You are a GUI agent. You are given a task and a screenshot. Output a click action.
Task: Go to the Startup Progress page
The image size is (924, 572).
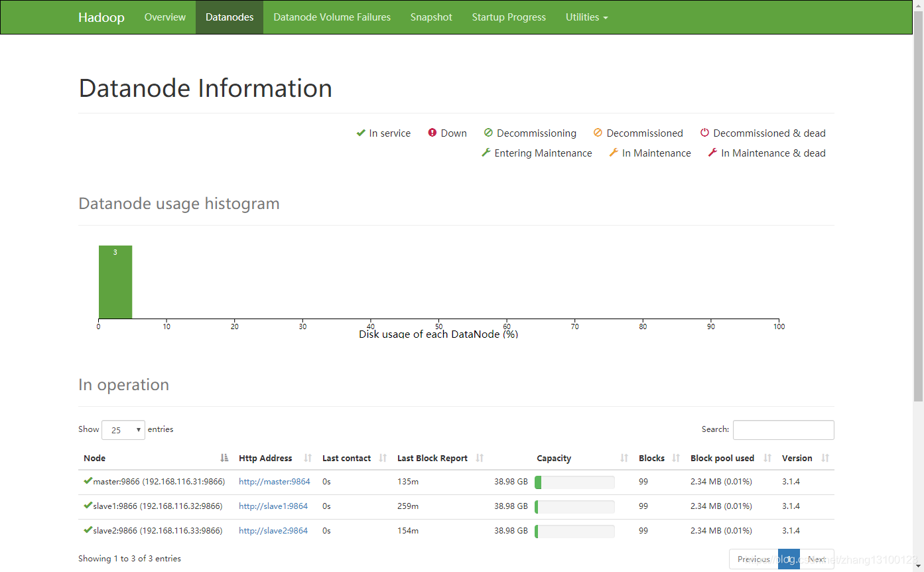[x=509, y=17]
